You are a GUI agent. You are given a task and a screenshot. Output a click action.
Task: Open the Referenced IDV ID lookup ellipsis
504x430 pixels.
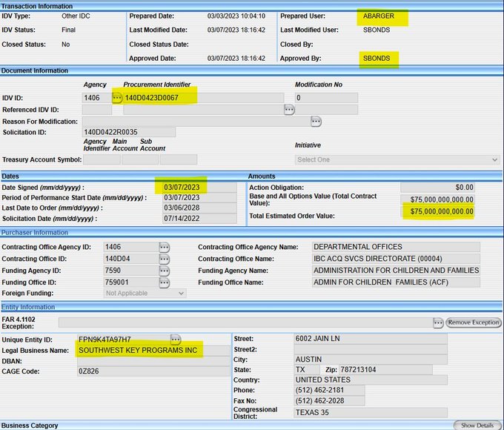coord(289,110)
